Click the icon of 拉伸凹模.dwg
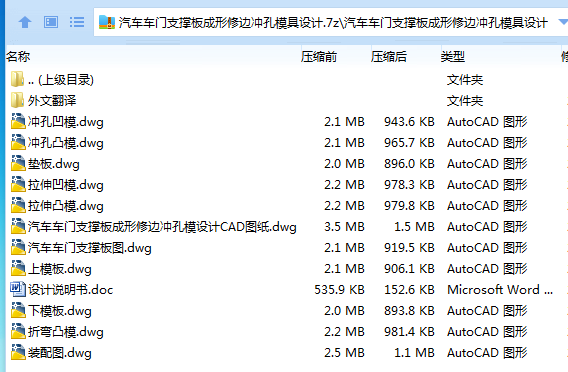 (x=18, y=184)
